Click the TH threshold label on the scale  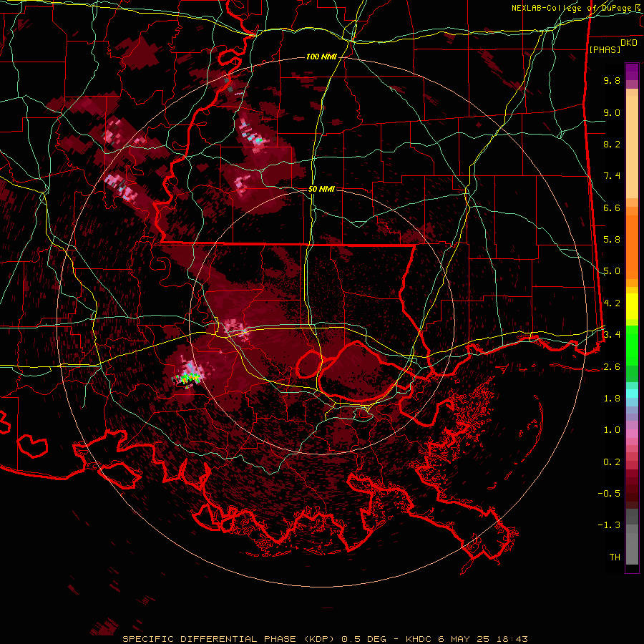pos(615,557)
